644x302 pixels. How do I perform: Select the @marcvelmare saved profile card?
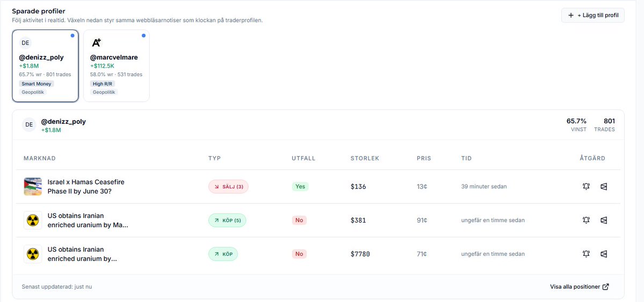[x=116, y=65]
